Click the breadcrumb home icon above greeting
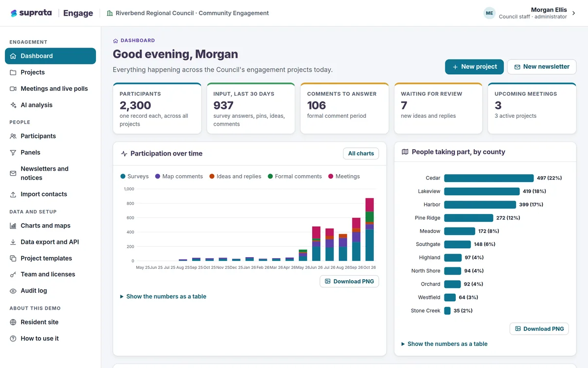The image size is (588, 368). click(x=116, y=41)
